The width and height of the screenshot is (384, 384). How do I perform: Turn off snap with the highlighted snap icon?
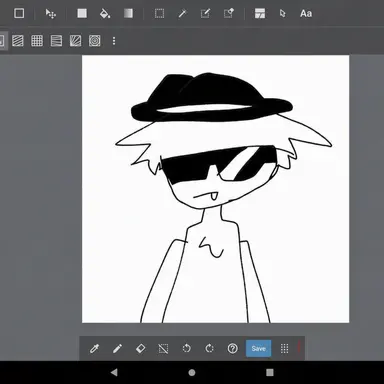pyautogui.click(x=3, y=41)
